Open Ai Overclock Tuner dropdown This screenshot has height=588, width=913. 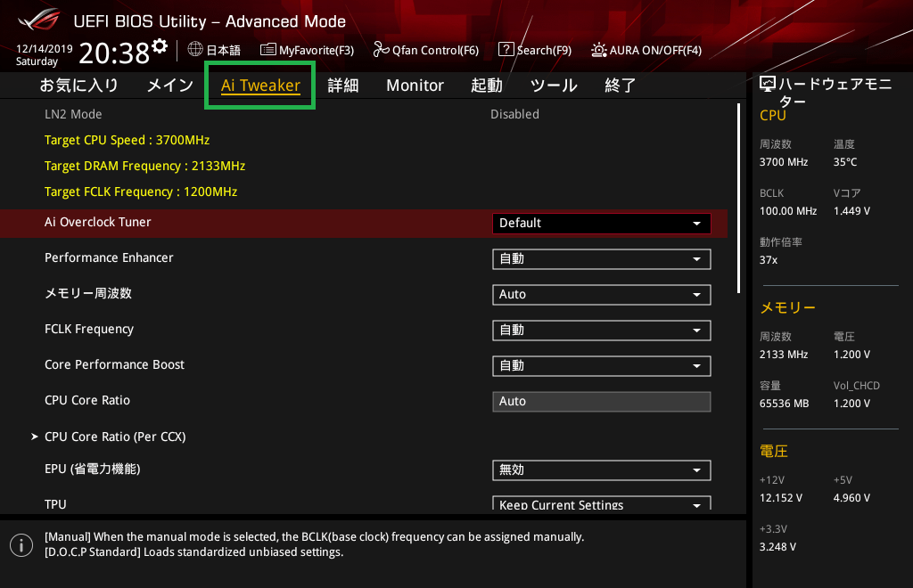point(601,223)
